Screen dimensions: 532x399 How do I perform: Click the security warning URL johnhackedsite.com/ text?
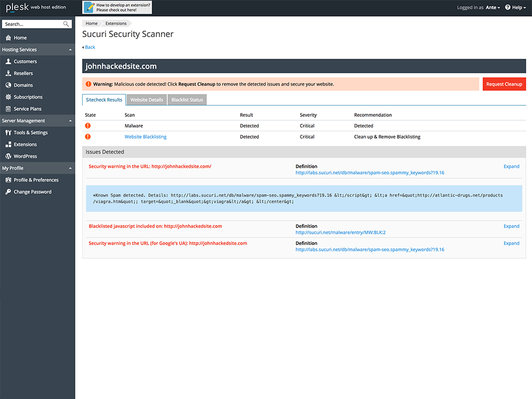point(150,166)
